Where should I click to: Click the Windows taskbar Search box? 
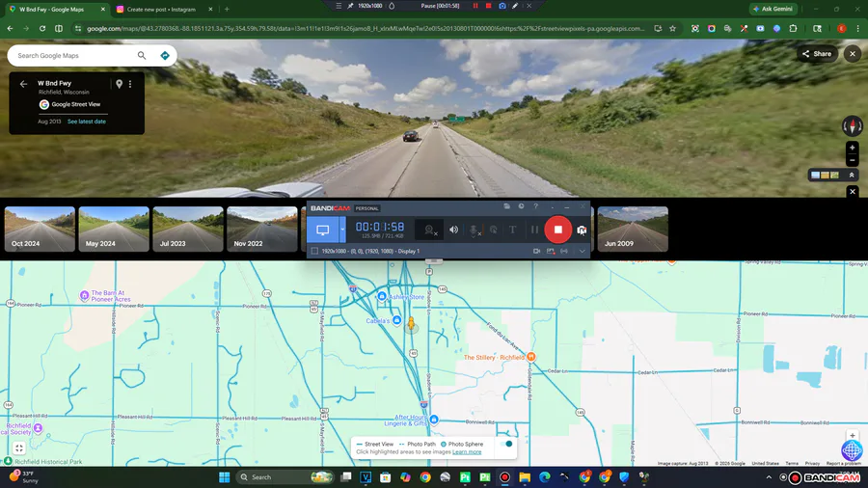coord(285,477)
